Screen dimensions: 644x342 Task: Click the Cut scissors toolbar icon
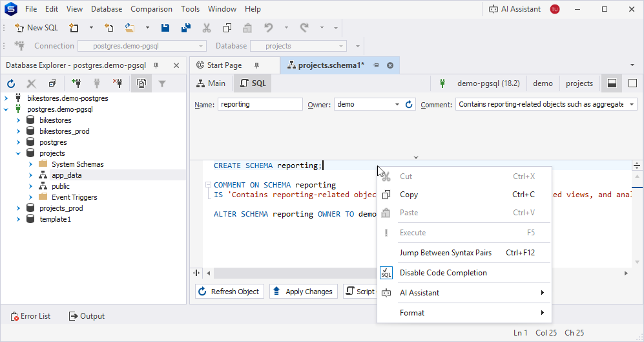pos(207,28)
